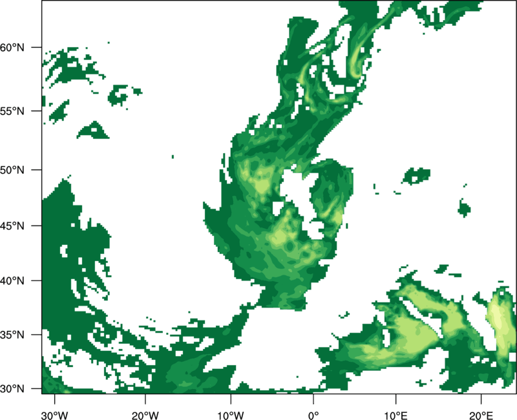Click the 45°N latitude label

pyautogui.click(x=12, y=226)
